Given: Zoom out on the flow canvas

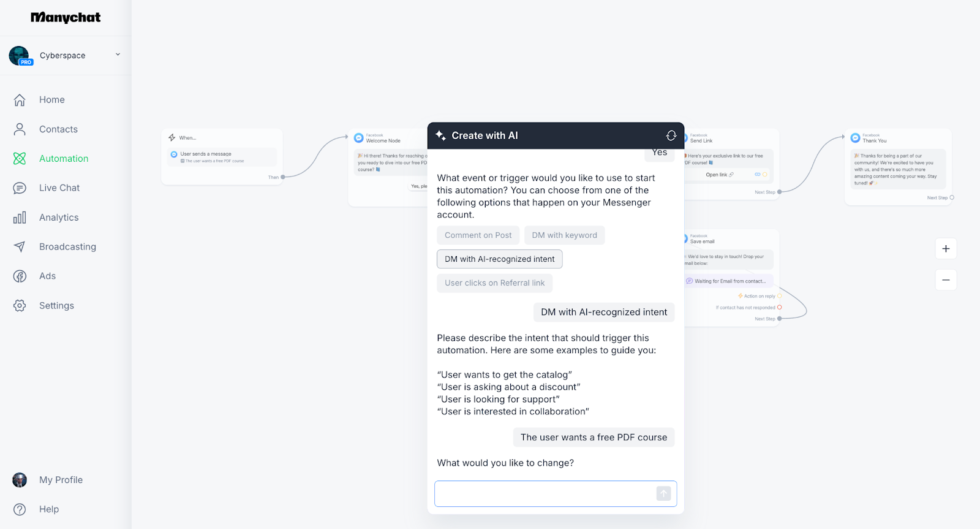Looking at the screenshot, I should click(x=946, y=280).
